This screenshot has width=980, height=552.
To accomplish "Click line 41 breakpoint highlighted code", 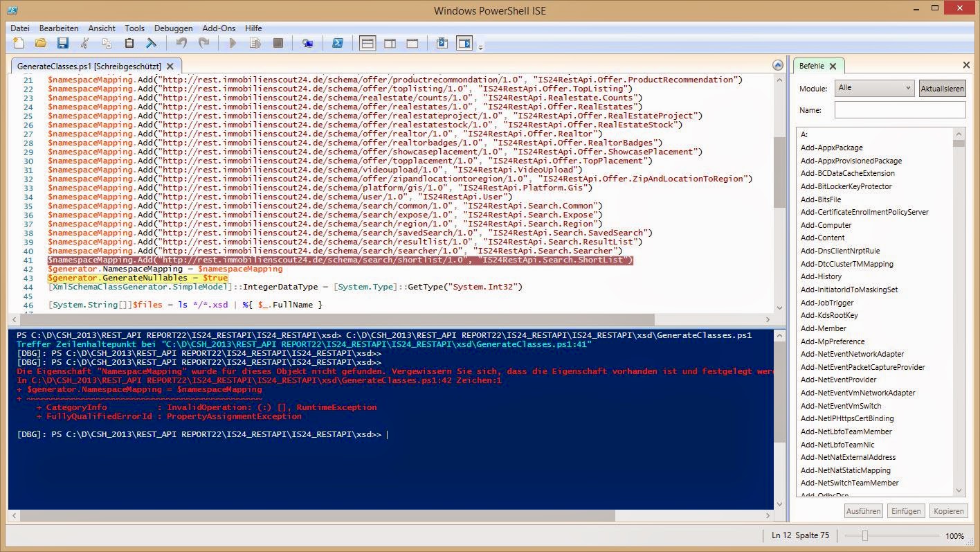I will tap(340, 260).
